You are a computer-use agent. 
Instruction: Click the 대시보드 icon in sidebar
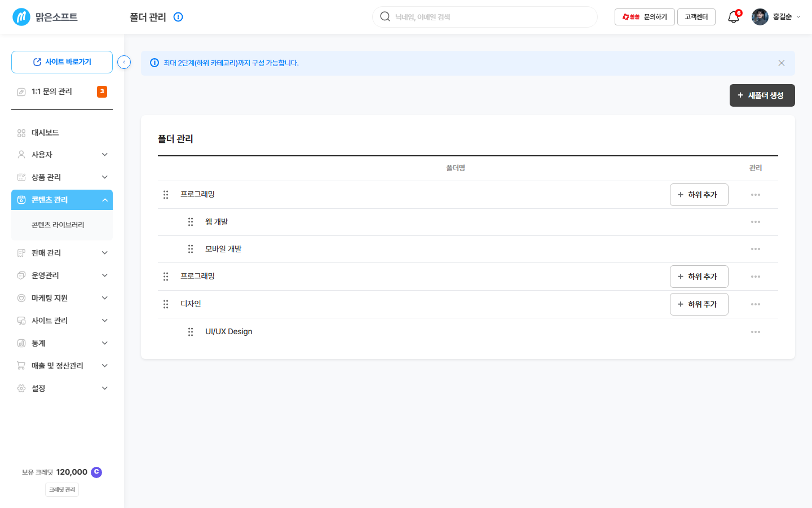(21, 133)
